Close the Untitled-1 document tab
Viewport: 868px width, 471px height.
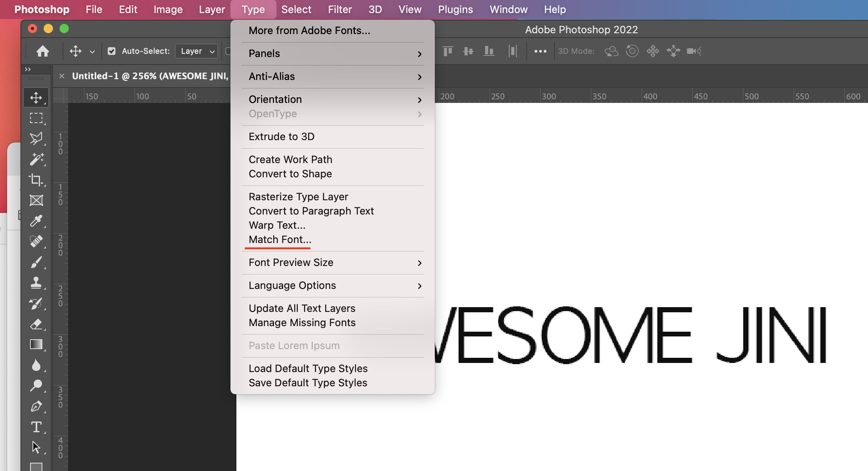pos(62,76)
